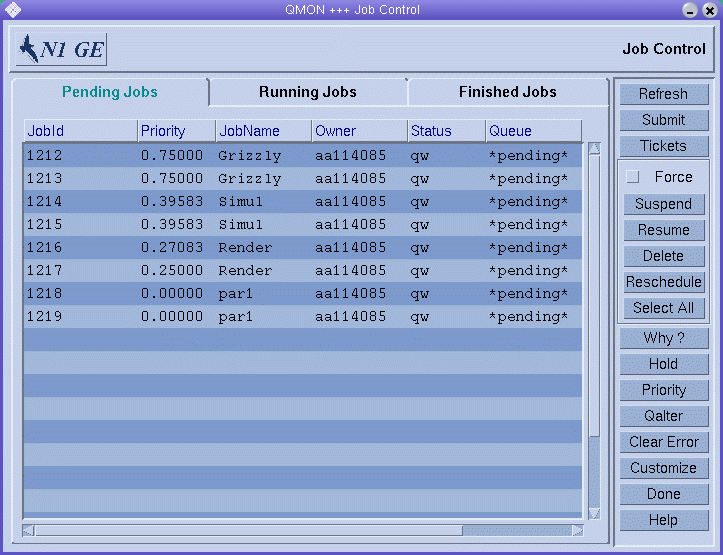Click the Resume button
The height and width of the screenshot is (555, 723).
664,230
